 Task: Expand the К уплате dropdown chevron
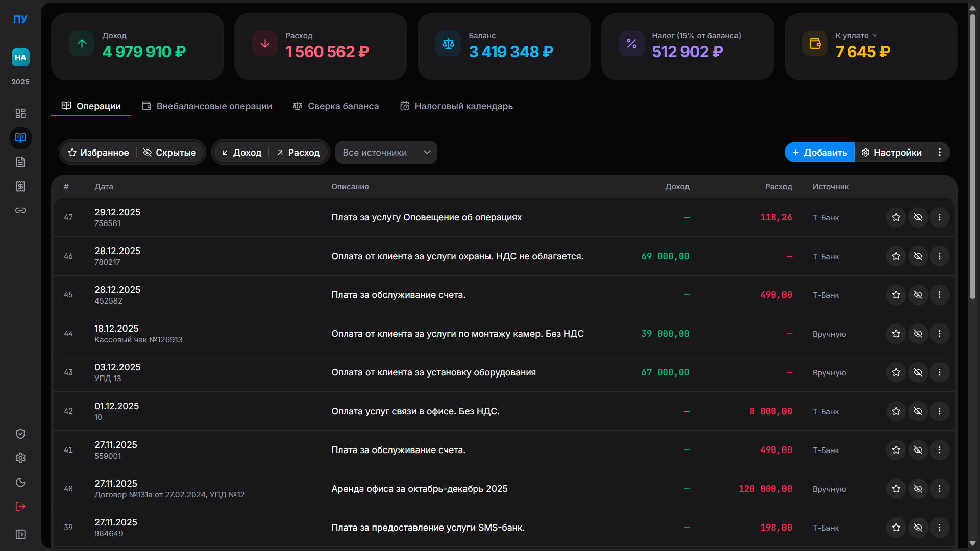pyautogui.click(x=875, y=36)
